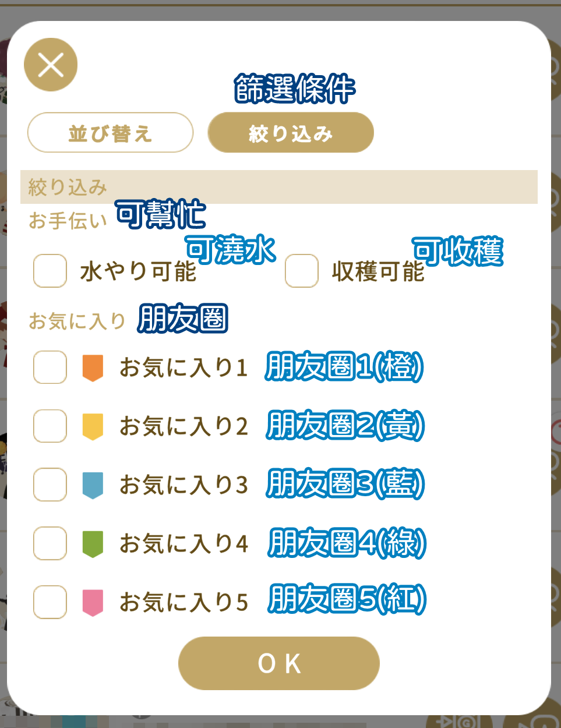Screen dimensions: 561x728
Task: Enable the 水やり可能 checkbox
Action: tap(50, 271)
